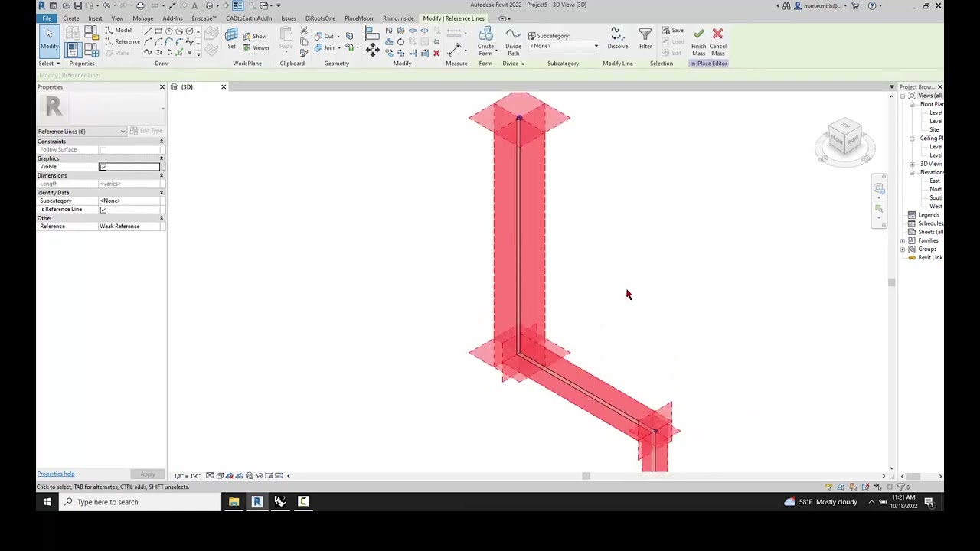Image resolution: width=980 pixels, height=551 pixels.
Task: Click the Align tool icon
Action: pos(372,34)
